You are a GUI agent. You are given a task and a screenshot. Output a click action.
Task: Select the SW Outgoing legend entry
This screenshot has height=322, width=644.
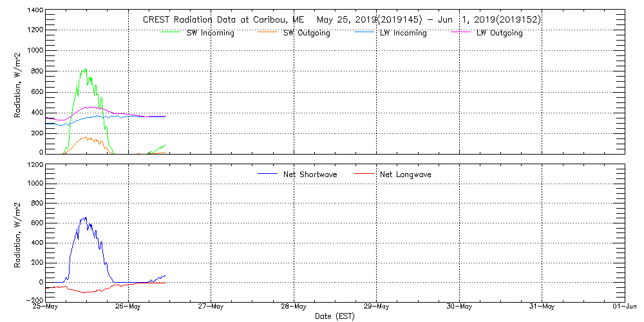click(x=307, y=33)
